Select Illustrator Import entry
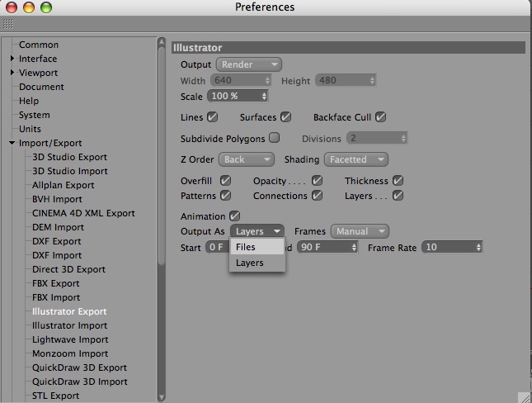This screenshot has width=532, height=403. pos(69,325)
